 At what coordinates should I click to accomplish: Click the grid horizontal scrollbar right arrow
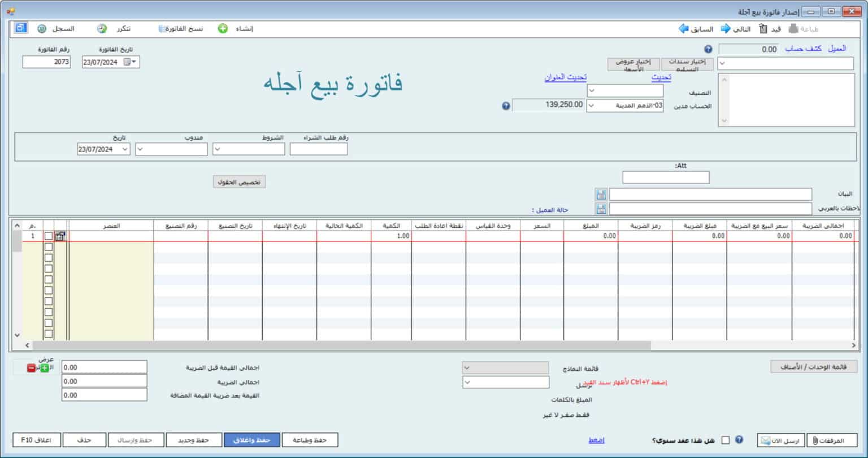853,345
